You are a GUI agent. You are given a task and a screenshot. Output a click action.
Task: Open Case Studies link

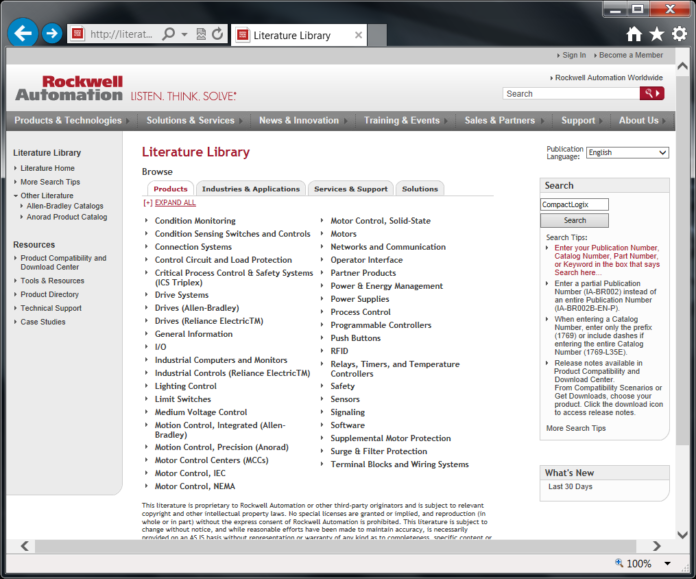43,322
